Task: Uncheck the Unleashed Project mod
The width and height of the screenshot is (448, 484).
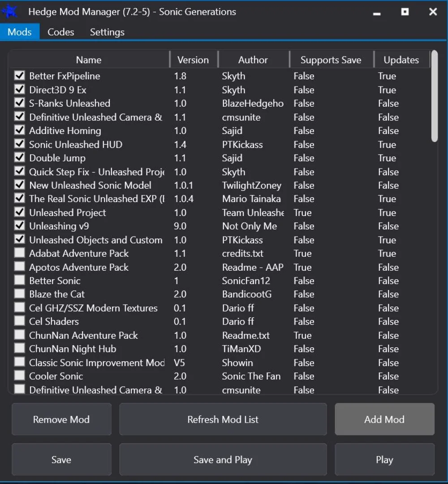Action: [x=20, y=212]
